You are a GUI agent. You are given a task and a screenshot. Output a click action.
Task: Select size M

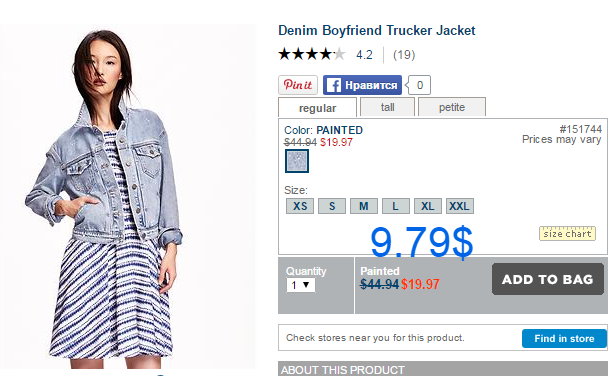point(364,206)
